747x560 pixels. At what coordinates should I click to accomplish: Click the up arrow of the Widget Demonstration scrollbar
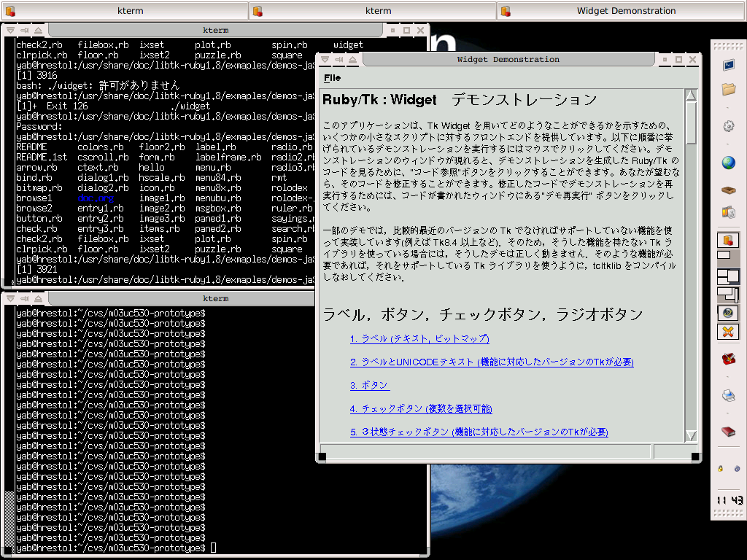coord(691,95)
